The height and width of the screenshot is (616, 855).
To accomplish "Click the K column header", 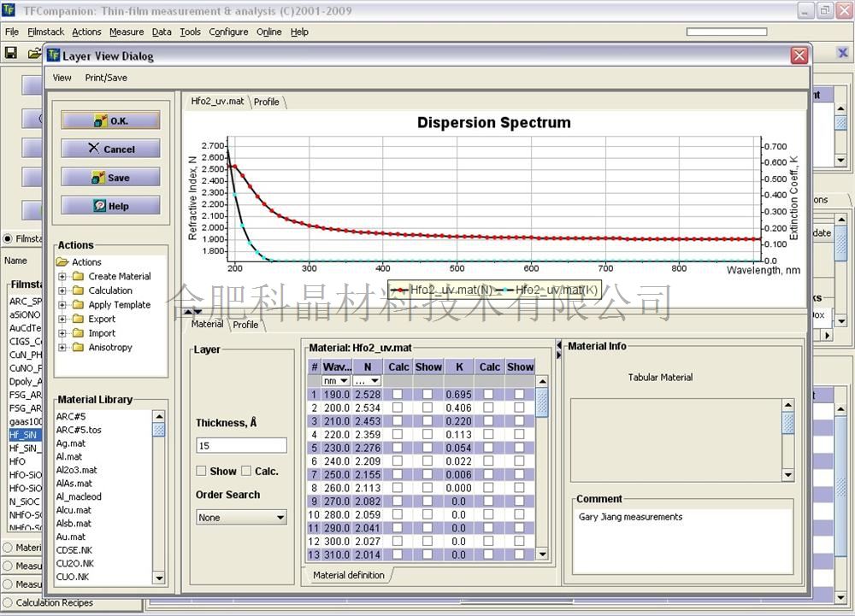I will click(x=459, y=367).
